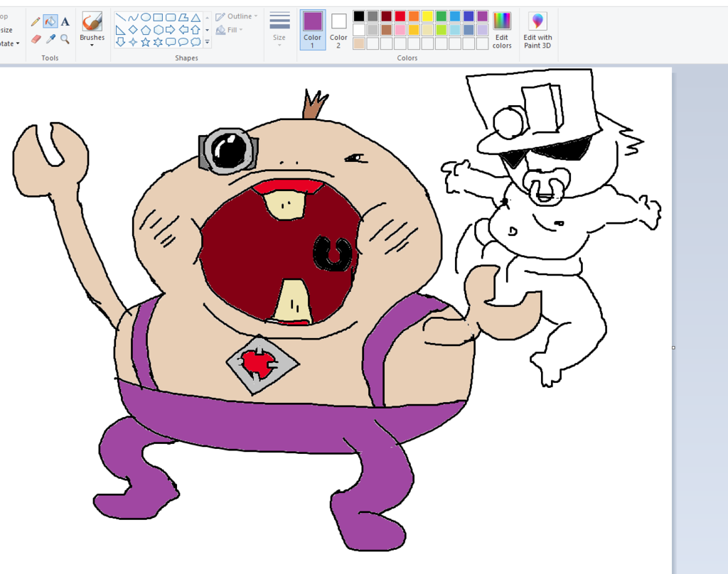Screen dimensions: 728x574
Task: Pick the Cloud callout shape
Action: pos(196,42)
